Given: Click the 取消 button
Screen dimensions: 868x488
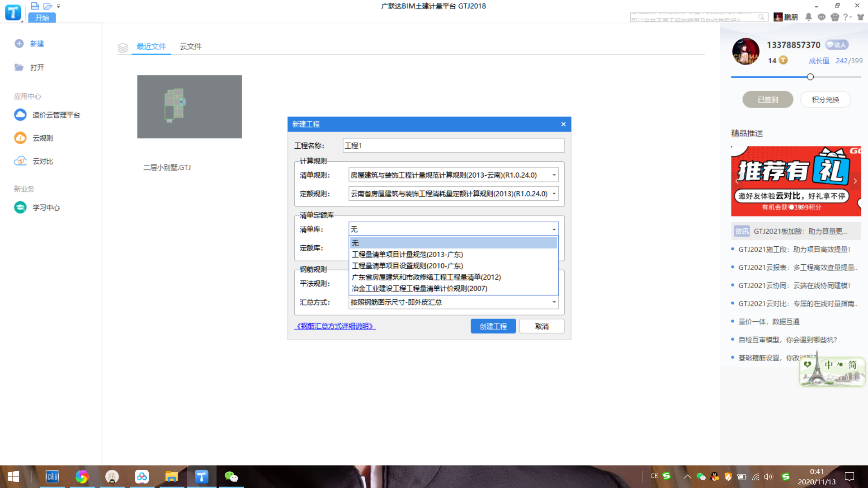Looking at the screenshot, I should (542, 326).
